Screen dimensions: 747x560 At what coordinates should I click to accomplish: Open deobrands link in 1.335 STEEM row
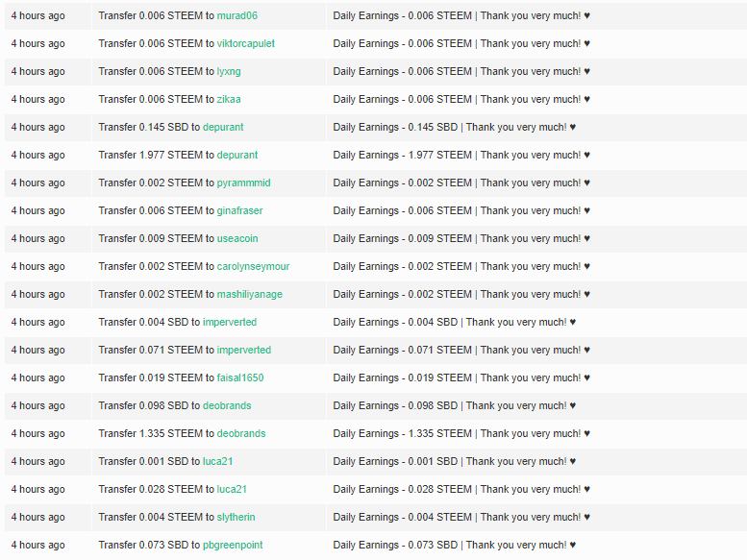coord(241,433)
